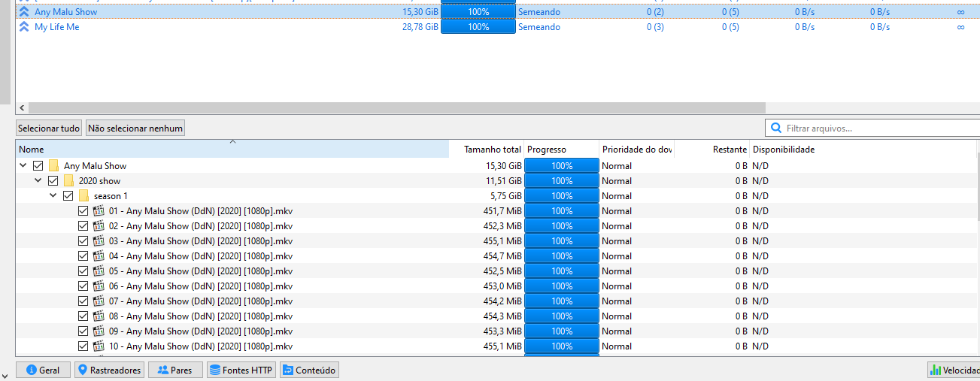Uncheck episode 02 file checkbox
Viewport: 980px width, 381px height.
point(83,226)
